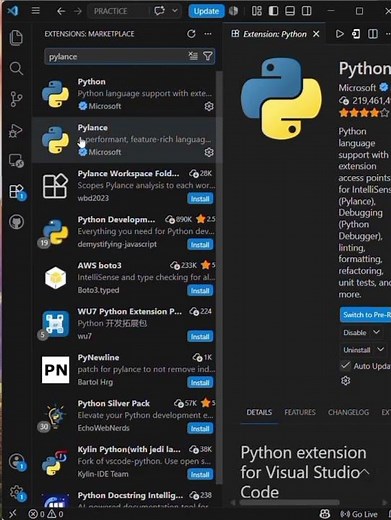The image size is (391, 520).
Task: Click the run play icon in editor toolbar
Action: coord(339,34)
